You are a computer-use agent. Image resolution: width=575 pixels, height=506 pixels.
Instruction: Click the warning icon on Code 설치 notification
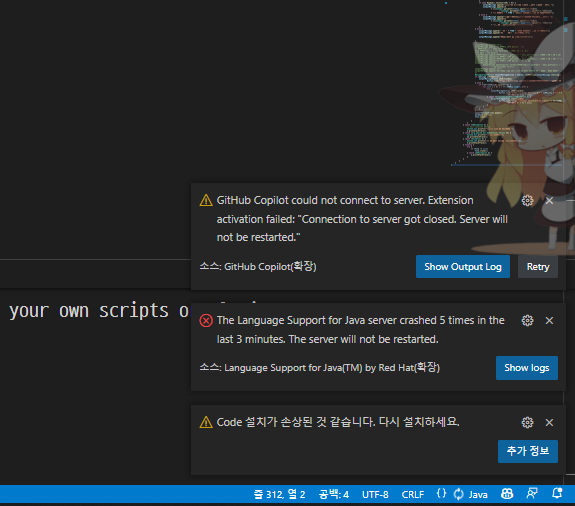(x=206, y=422)
